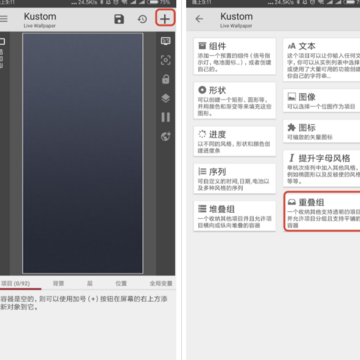Screen dimensions: 360x360
Task: Pause preview with the pause icon
Action: pos(166,117)
